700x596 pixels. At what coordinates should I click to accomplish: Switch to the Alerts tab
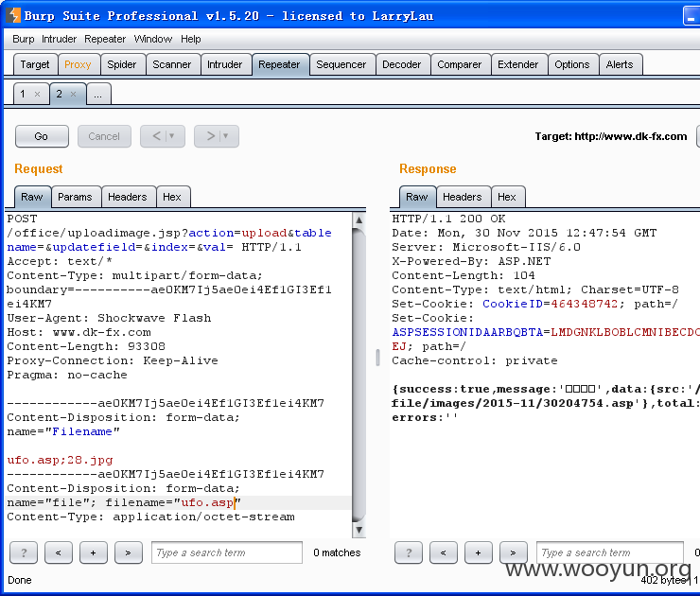pos(620,64)
